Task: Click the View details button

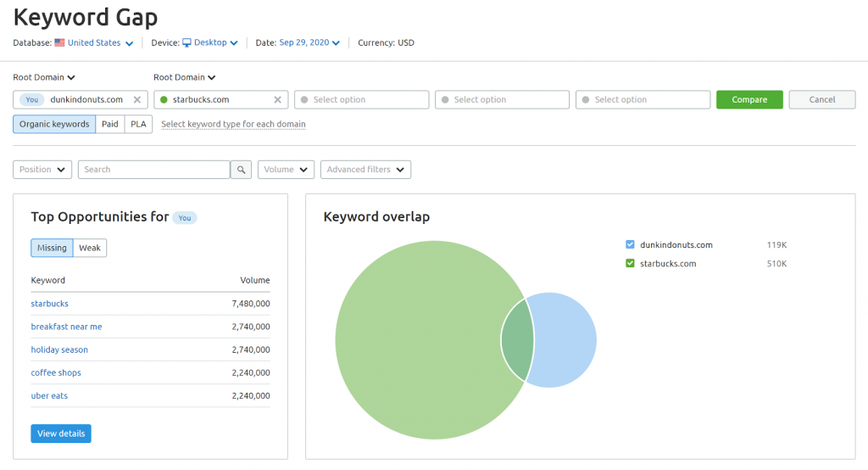Action: pos(61,434)
